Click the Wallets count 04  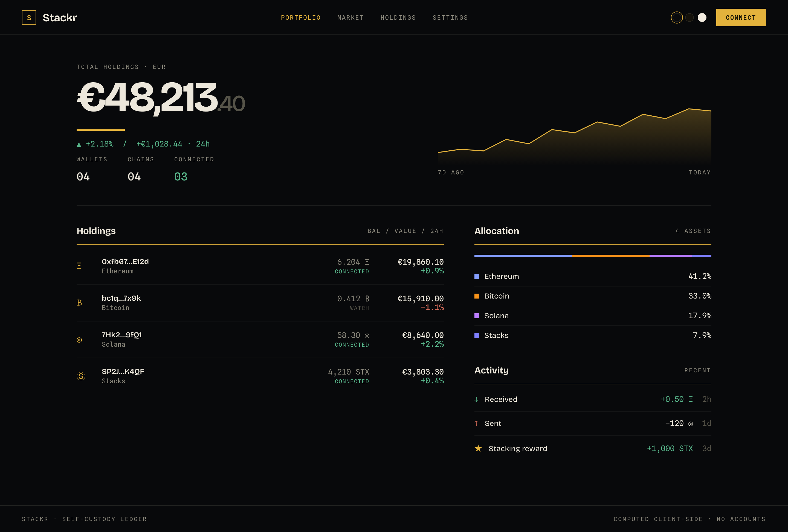click(x=83, y=177)
